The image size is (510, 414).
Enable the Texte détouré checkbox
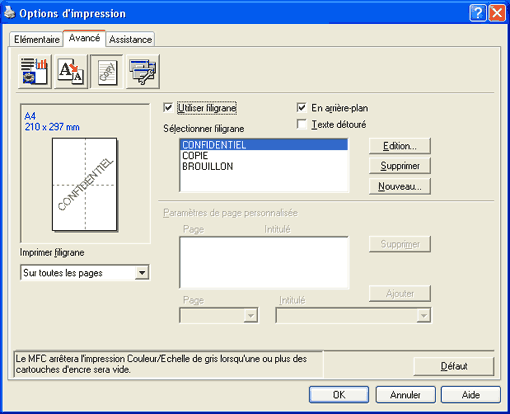tap(301, 124)
